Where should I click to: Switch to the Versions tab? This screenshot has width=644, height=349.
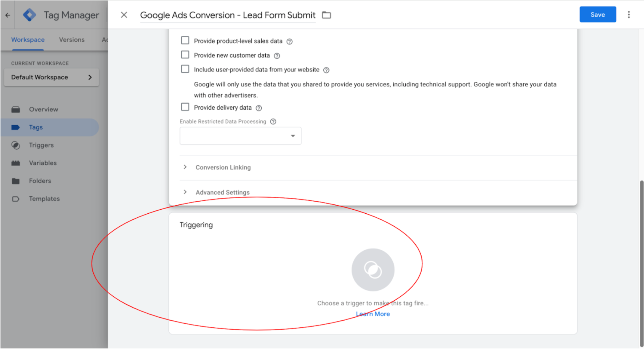72,40
